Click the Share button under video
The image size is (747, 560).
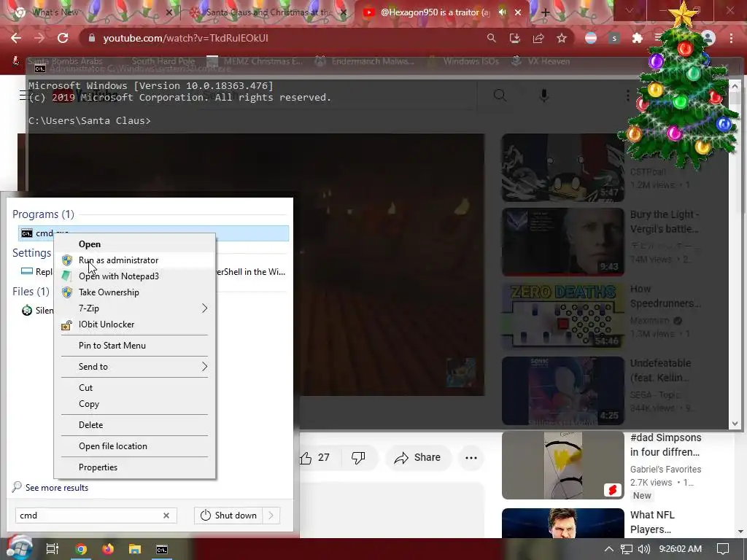pyautogui.click(x=417, y=458)
